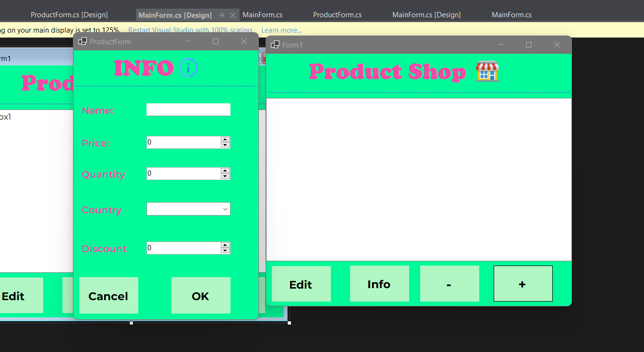
Task: Click the Form1 window icon in its title bar
Action: pyautogui.click(x=275, y=45)
